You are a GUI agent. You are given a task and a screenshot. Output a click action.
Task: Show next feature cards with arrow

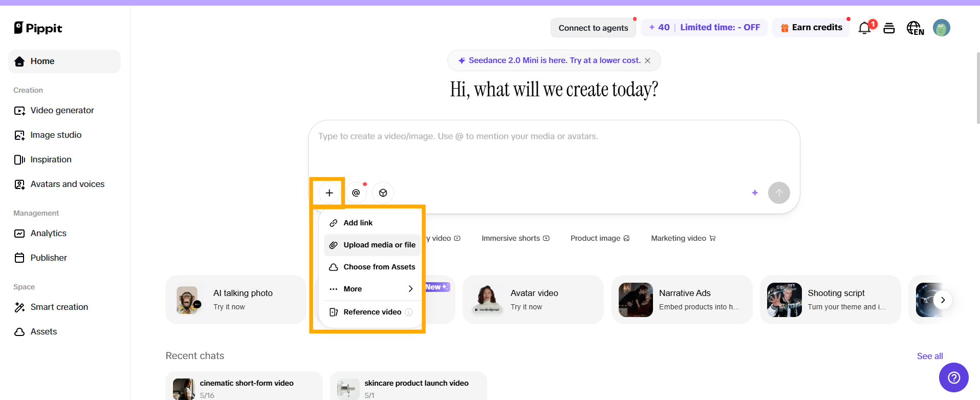click(x=943, y=300)
